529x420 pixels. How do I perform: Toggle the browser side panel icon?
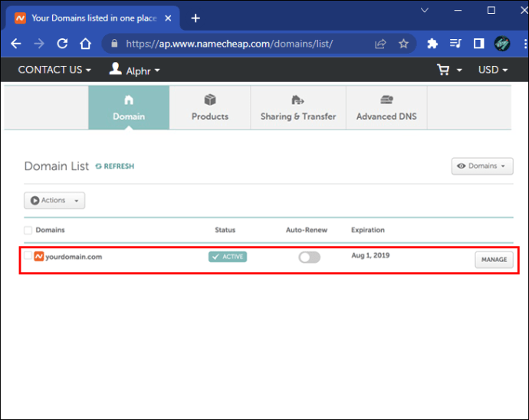coord(478,44)
